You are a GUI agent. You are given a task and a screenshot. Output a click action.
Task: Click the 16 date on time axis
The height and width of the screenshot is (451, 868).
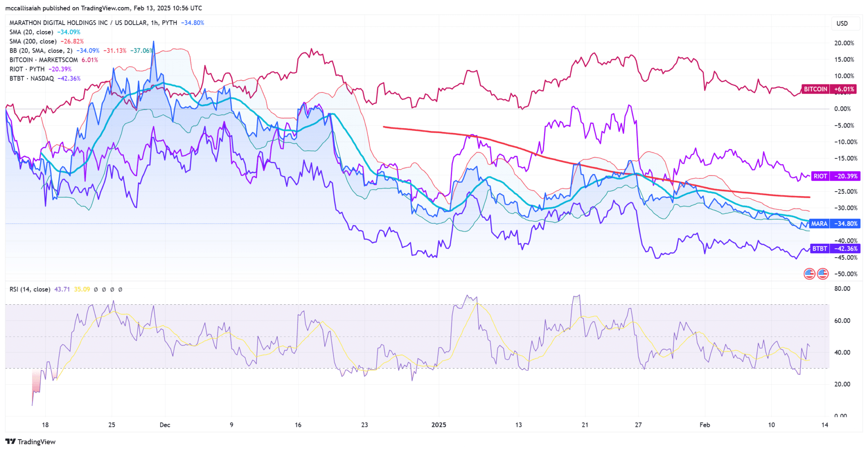[x=298, y=425]
